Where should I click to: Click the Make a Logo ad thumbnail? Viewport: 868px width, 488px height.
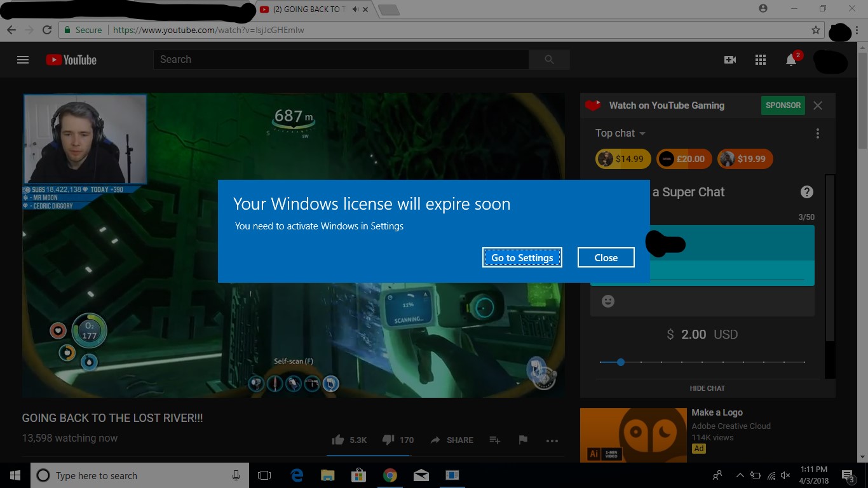[x=634, y=435]
